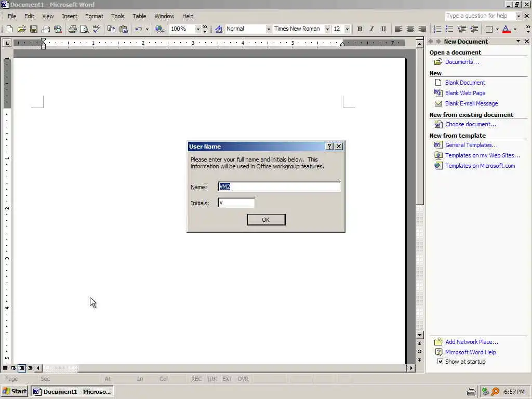Click the Document1 taskbar button

[x=72, y=392]
